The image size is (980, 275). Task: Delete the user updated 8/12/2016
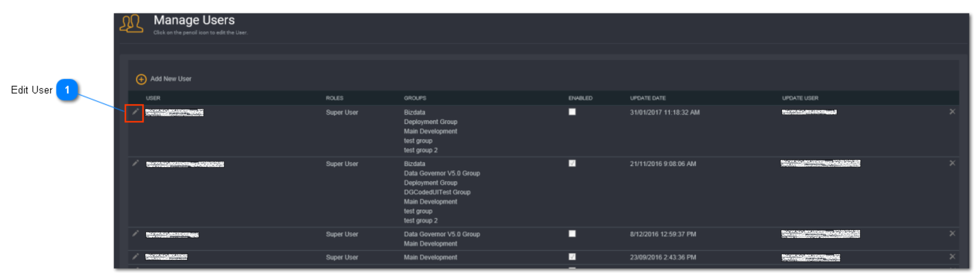coord(952,233)
